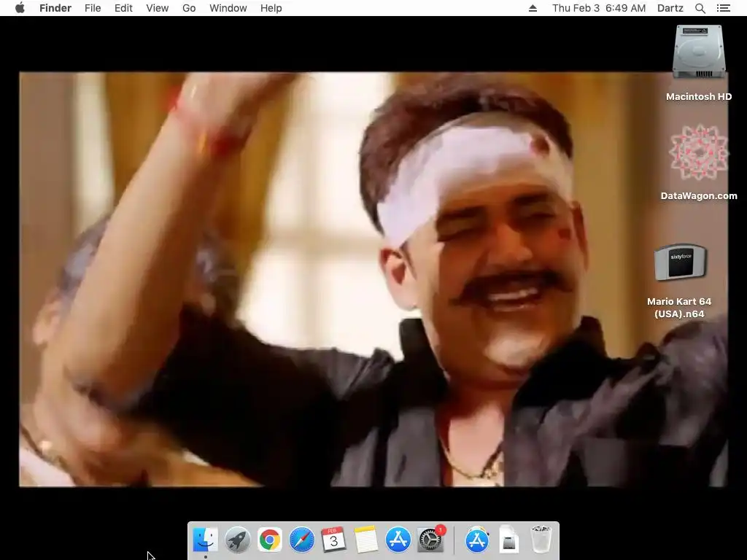The width and height of the screenshot is (747, 560).
Task: Open the View menu
Action: (158, 8)
